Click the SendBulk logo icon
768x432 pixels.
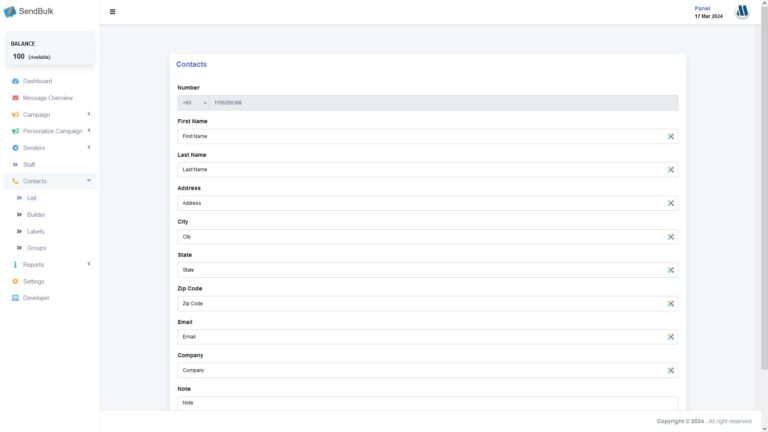(x=10, y=12)
